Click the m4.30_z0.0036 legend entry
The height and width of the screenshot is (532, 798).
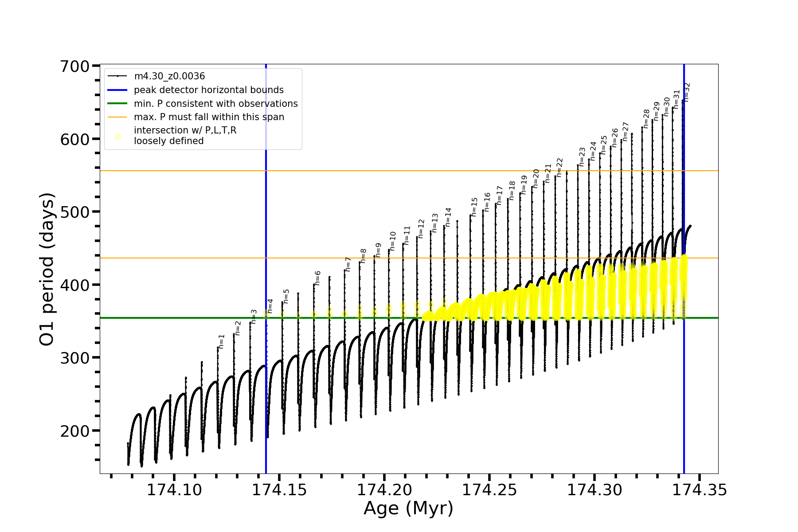coord(169,76)
